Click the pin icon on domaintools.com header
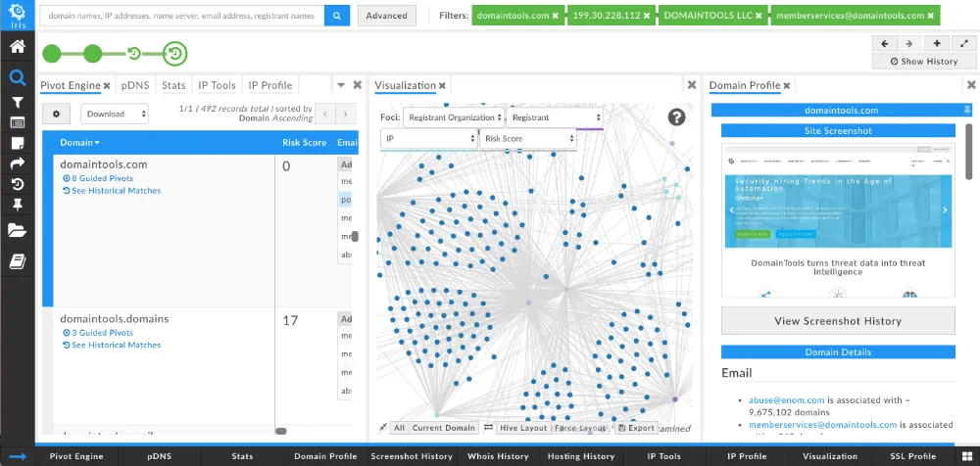The width and height of the screenshot is (980, 466). 967,110
